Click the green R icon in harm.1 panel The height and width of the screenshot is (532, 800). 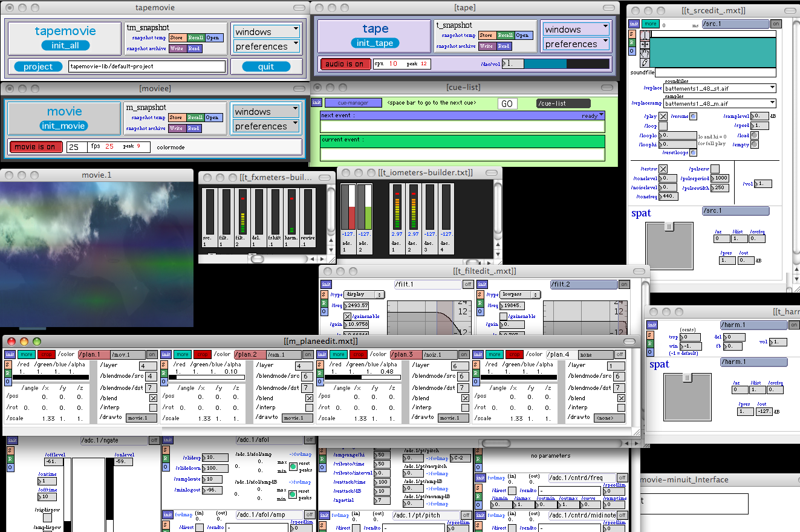pos(650,343)
